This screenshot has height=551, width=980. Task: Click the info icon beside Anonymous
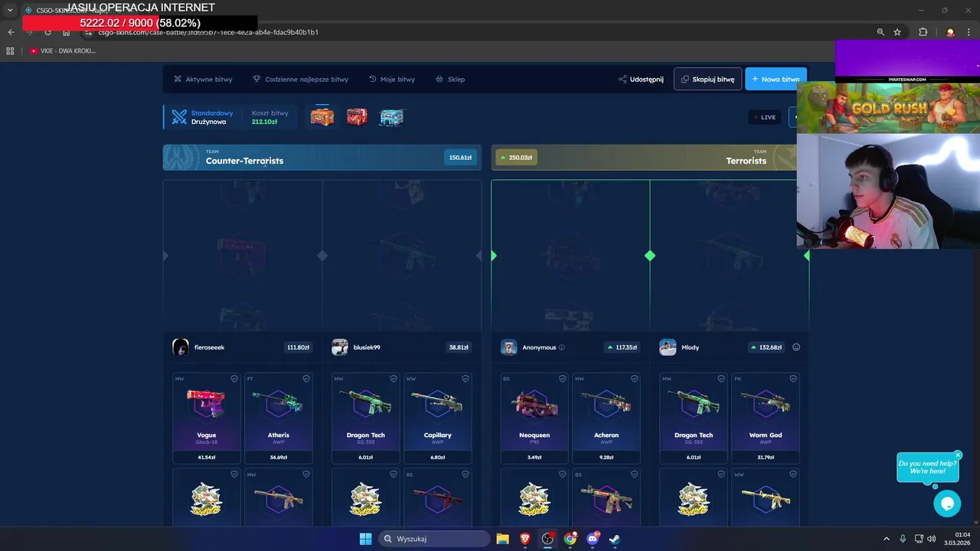point(562,347)
